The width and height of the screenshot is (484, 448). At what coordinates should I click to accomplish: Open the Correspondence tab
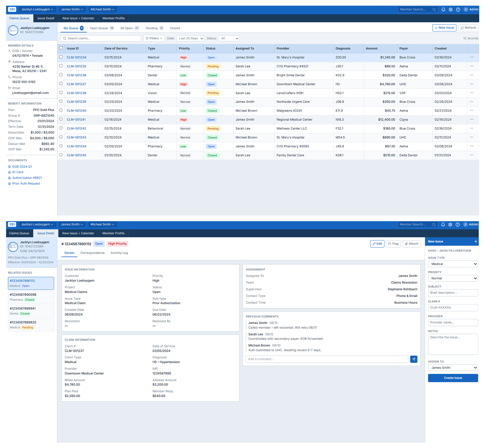tap(92, 253)
